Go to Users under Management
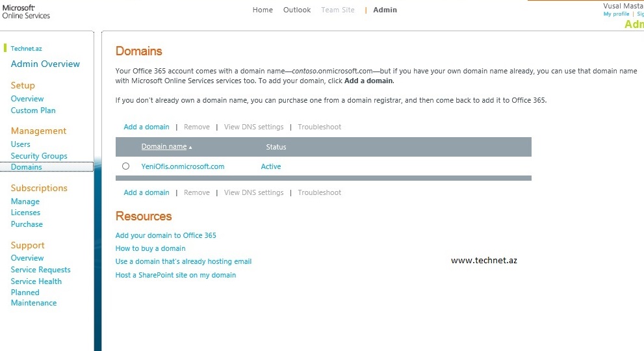644x351 pixels. tap(21, 144)
